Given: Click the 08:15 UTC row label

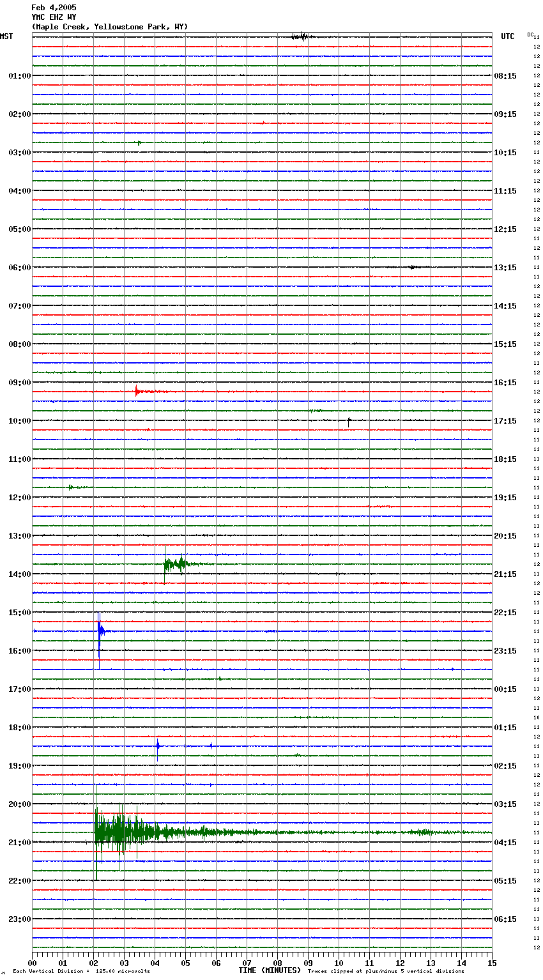Looking at the screenshot, I should click(x=505, y=76).
